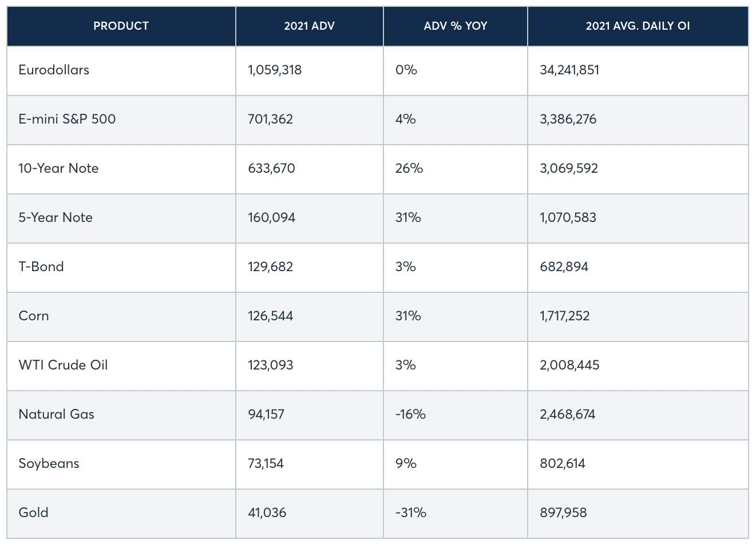Click the -16% YOY cell

pos(456,415)
